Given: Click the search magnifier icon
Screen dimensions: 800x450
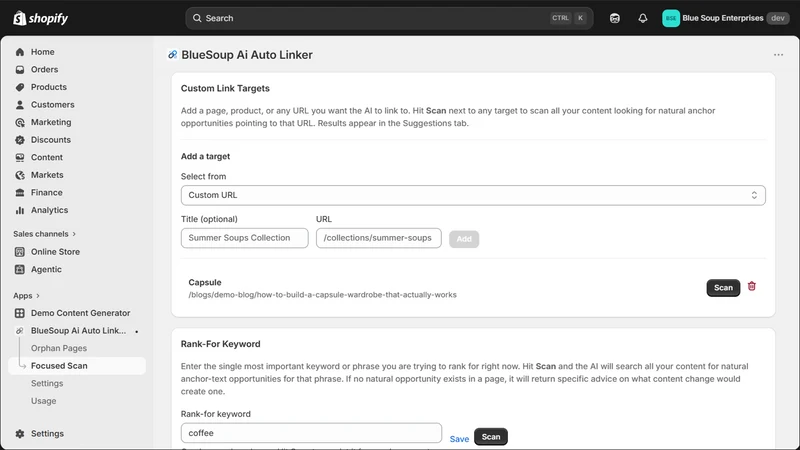Looking at the screenshot, I should point(197,18).
